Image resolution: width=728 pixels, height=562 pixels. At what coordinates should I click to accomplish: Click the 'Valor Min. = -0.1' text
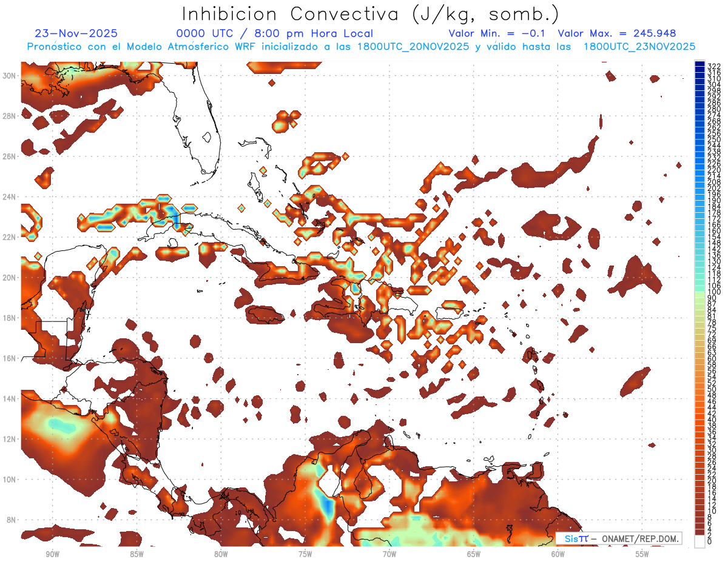pyautogui.click(x=497, y=33)
